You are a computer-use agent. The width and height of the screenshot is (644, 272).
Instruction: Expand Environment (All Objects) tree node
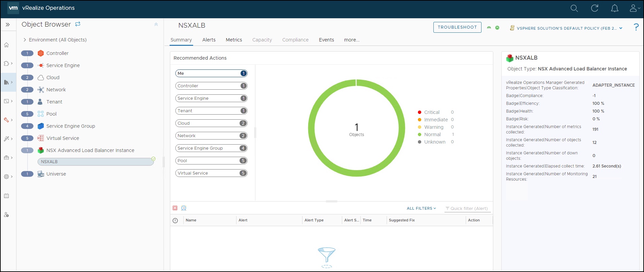coord(25,40)
